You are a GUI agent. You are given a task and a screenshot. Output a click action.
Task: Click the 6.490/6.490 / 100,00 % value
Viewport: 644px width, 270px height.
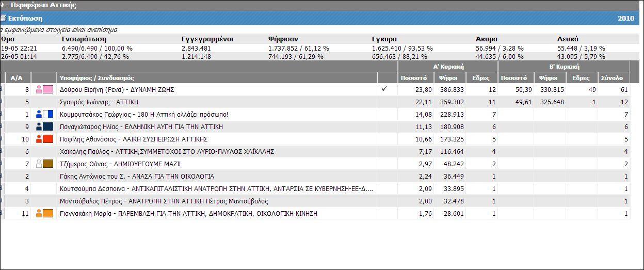[97, 48]
